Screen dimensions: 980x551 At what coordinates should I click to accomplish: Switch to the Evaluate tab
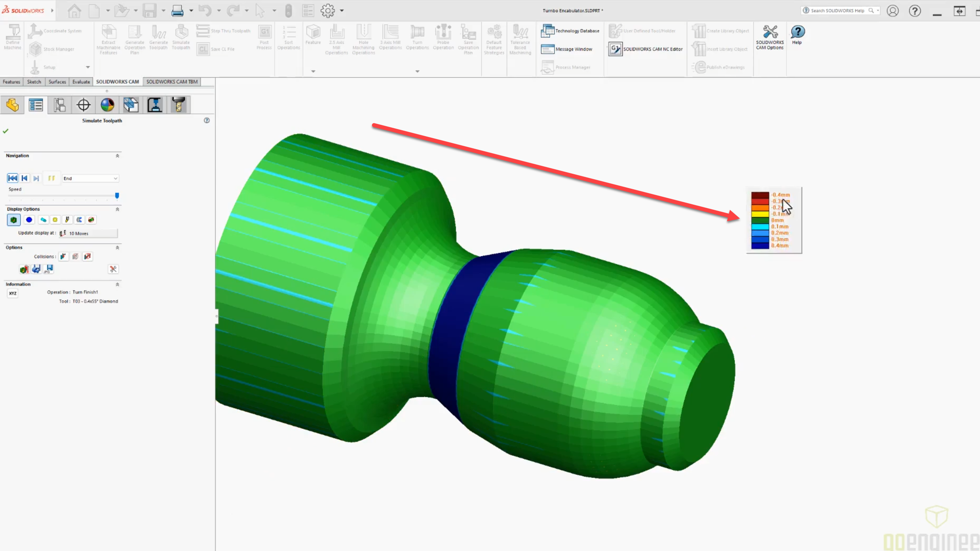[81, 82]
